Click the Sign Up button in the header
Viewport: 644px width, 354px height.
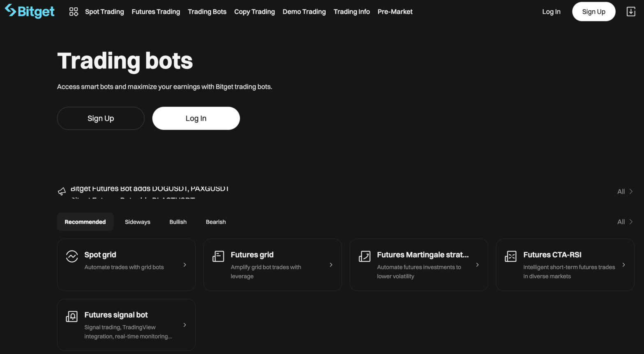point(593,11)
